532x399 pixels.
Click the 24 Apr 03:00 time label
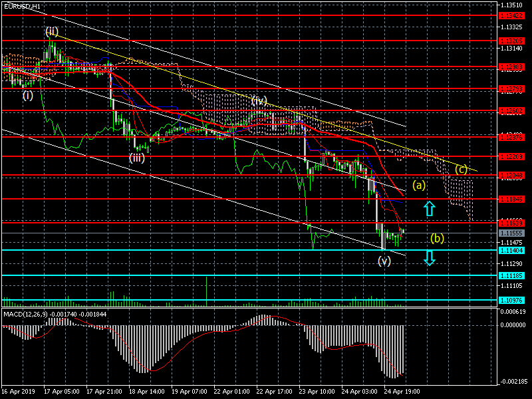pos(359,392)
